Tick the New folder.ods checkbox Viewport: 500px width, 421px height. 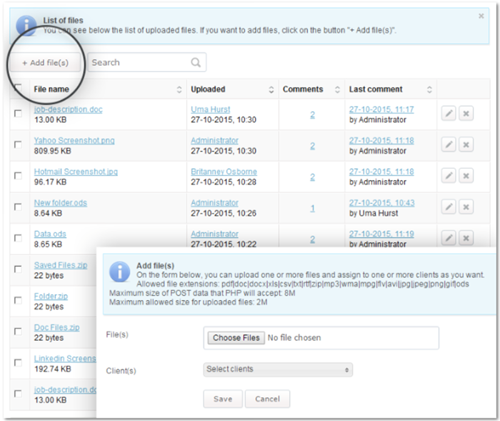[18, 207]
